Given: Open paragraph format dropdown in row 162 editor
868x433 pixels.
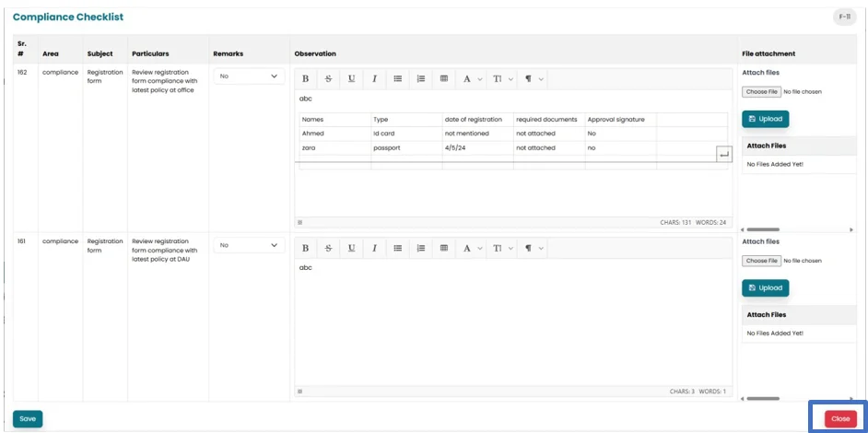Looking at the screenshot, I should (534, 79).
